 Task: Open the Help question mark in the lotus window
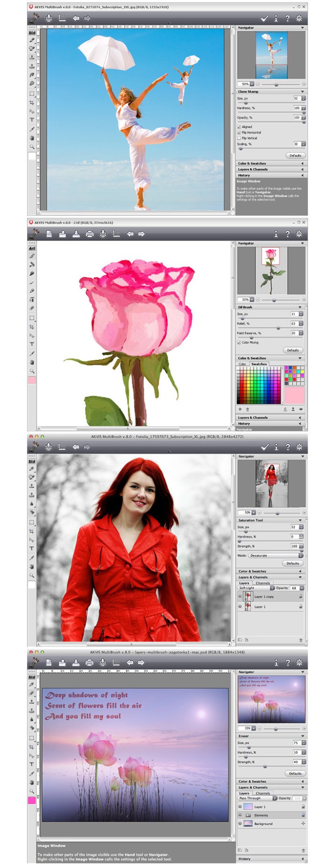(288, 662)
